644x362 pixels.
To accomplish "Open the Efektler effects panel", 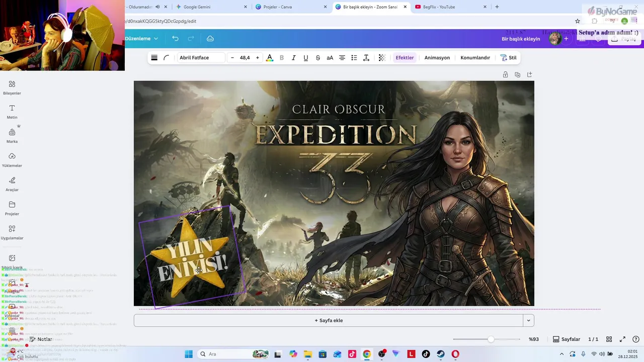I will tap(405, 58).
